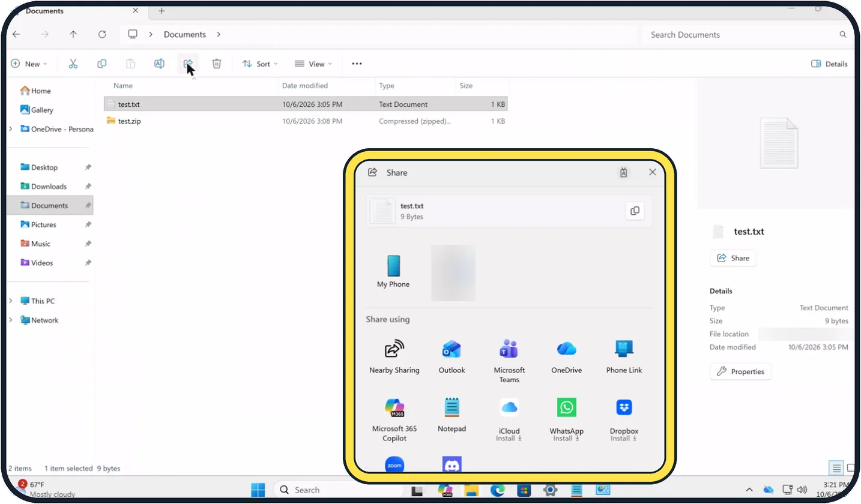The width and height of the screenshot is (861, 504).
Task: Click the Search Documents field
Action: pyautogui.click(x=748, y=35)
